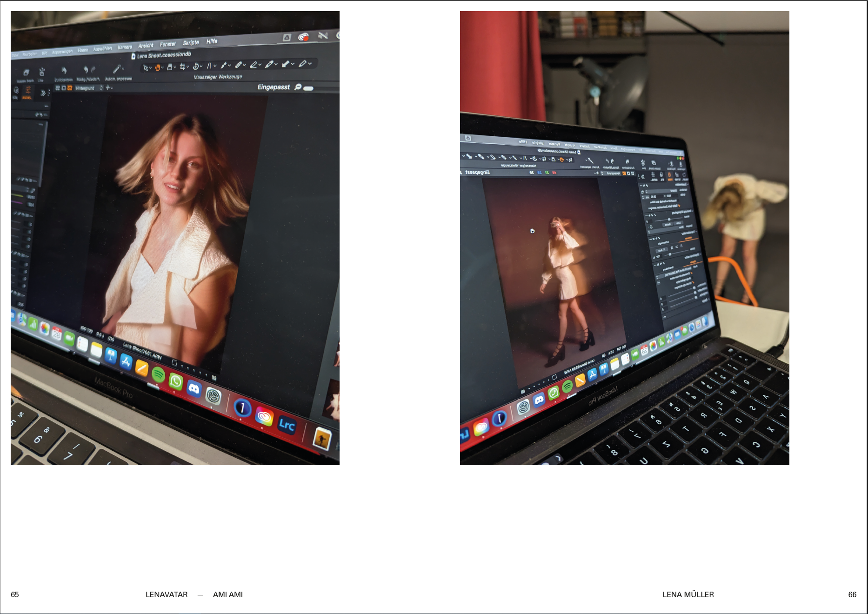Expand the Keystone tool chevron in left photo

coord(215,65)
